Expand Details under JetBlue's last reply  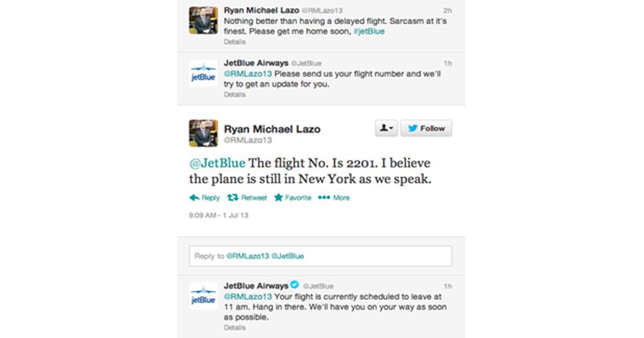point(234,327)
